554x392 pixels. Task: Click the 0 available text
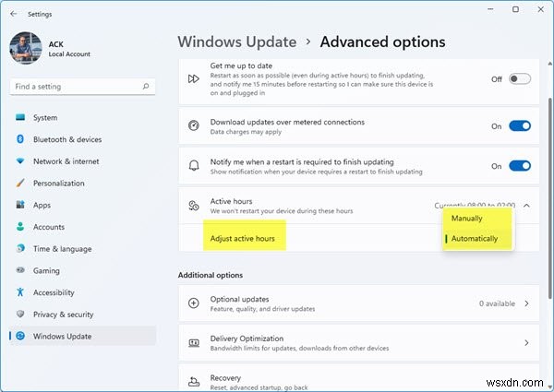click(497, 303)
